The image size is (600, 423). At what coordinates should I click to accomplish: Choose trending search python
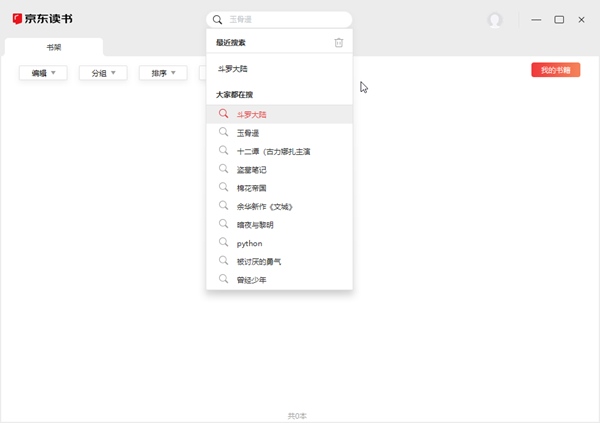279,243
